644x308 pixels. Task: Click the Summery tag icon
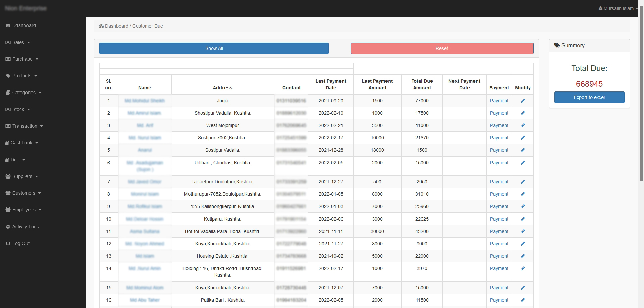[x=556, y=45]
